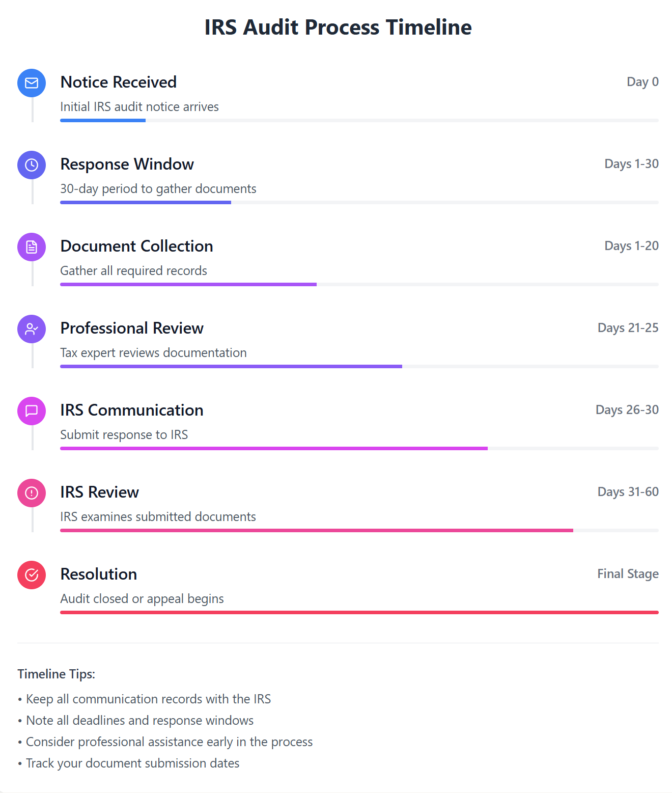Click the IRS Communication progress bar
This screenshot has width=672, height=793.
(274, 449)
